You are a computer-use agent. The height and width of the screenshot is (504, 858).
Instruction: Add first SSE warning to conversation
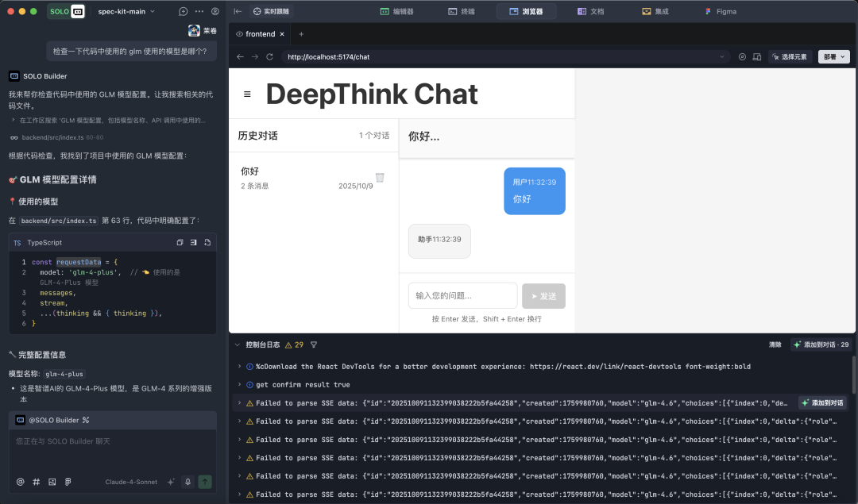[822, 403]
